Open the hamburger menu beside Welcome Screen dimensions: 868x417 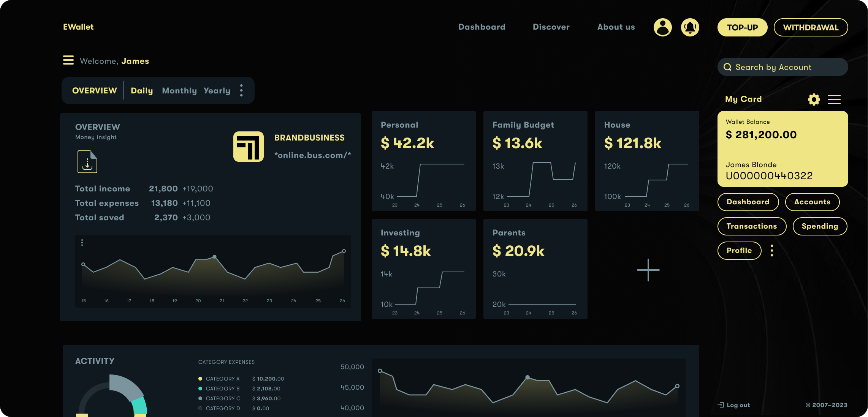click(68, 60)
